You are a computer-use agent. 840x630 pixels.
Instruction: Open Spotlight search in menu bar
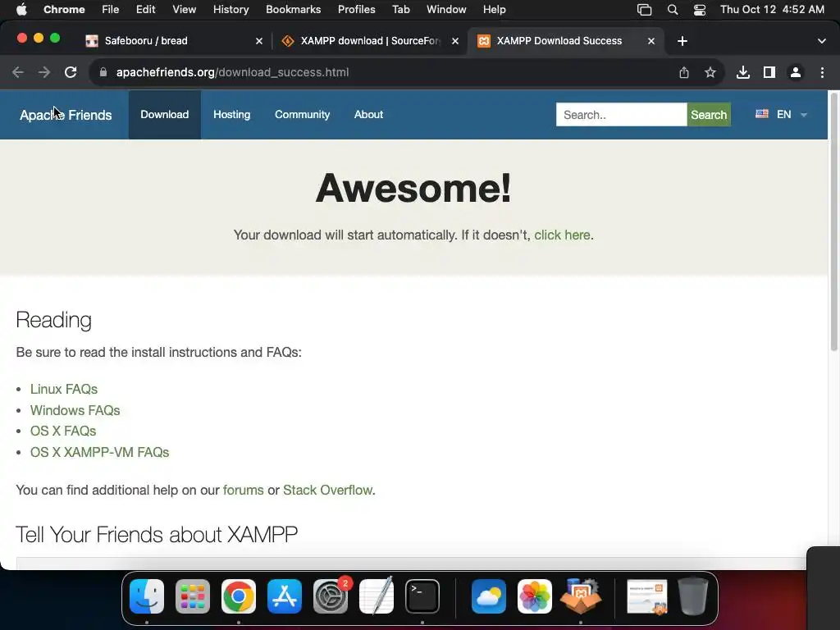click(x=673, y=10)
